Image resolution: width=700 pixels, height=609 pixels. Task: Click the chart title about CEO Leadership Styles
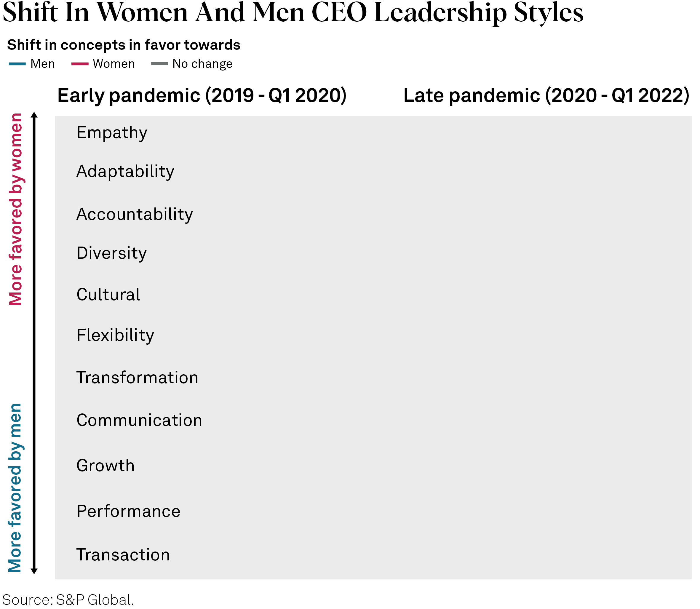(293, 13)
